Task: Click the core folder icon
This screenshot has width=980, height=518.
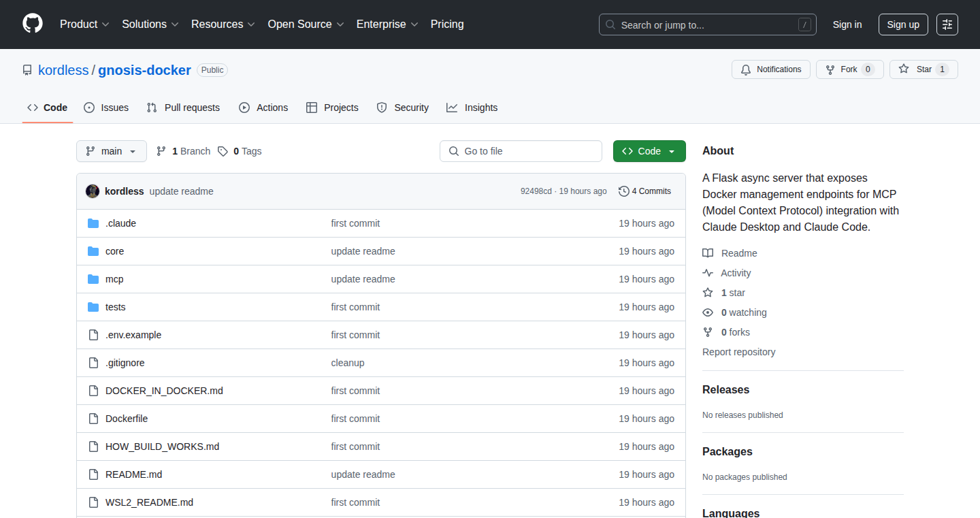Action: (x=93, y=251)
